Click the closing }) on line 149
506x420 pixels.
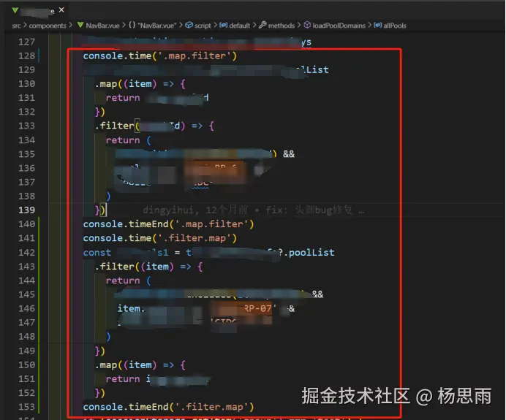click(x=100, y=351)
